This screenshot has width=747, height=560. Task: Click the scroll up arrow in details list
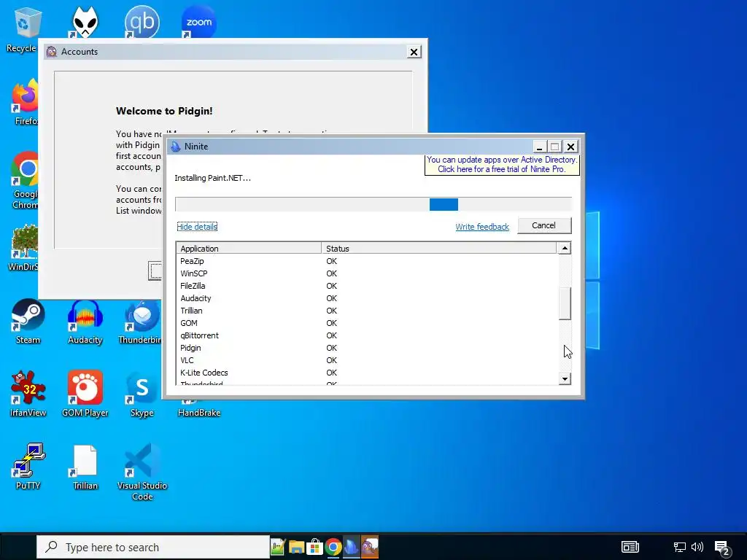pos(565,248)
